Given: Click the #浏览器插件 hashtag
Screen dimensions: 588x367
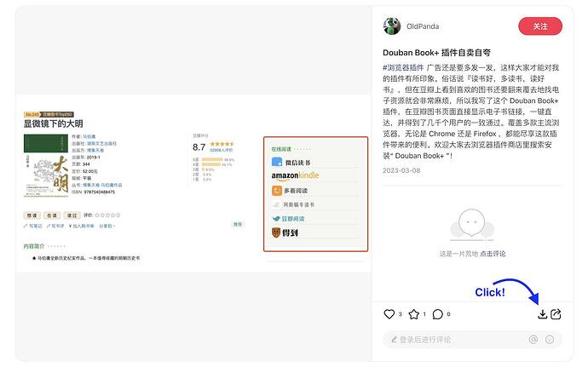Looking at the screenshot, I should [x=403, y=67].
